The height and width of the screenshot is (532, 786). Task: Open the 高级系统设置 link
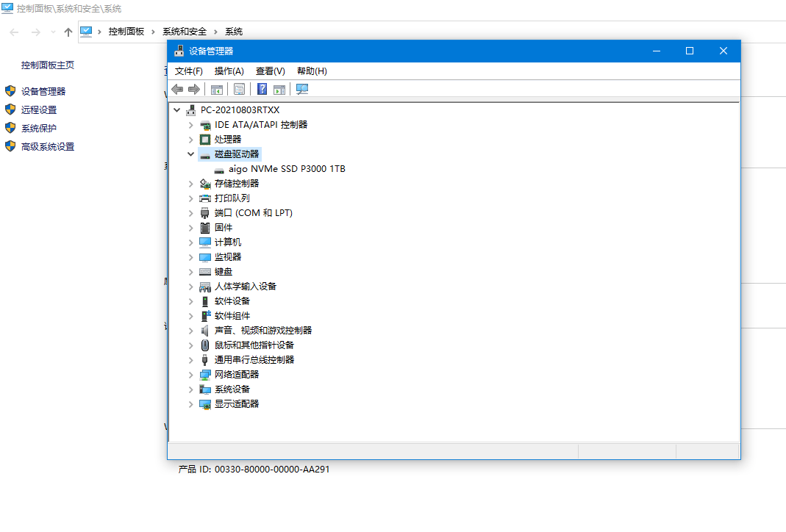coord(48,147)
